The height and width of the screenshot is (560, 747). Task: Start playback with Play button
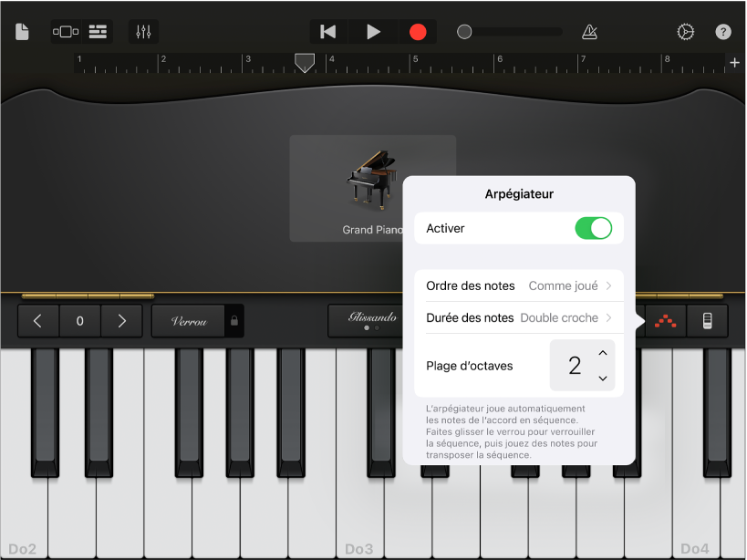coord(373,32)
